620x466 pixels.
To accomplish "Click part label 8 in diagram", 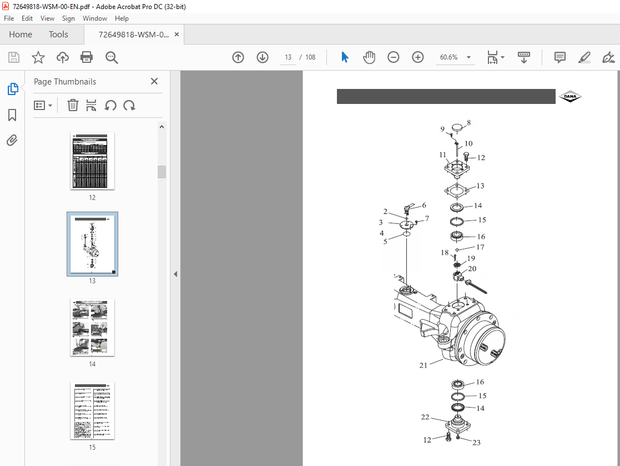I will pyautogui.click(x=469, y=123).
